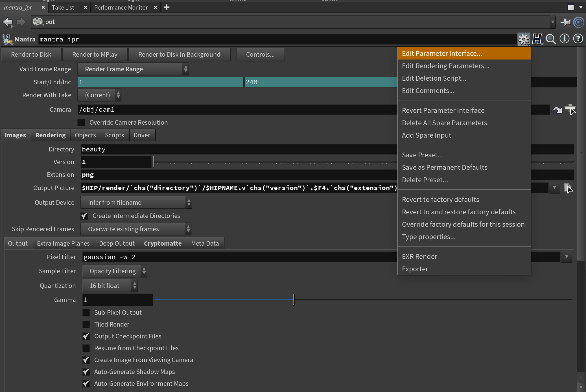Click the Render to Disk button
586x392 pixels.
click(x=31, y=55)
